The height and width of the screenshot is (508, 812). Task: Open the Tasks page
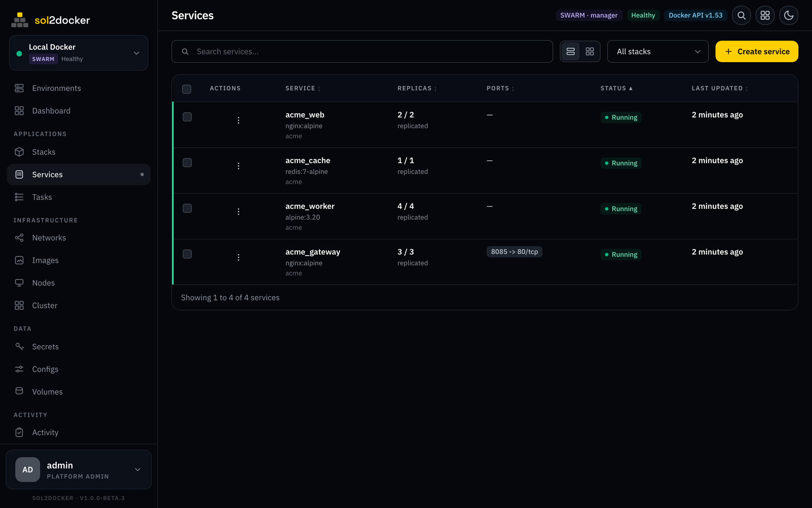[79, 197]
